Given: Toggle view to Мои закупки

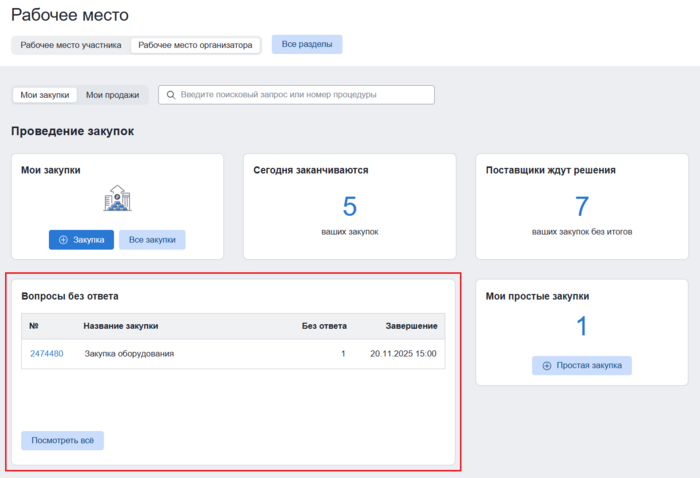Looking at the screenshot, I should [x=45, y=95].
